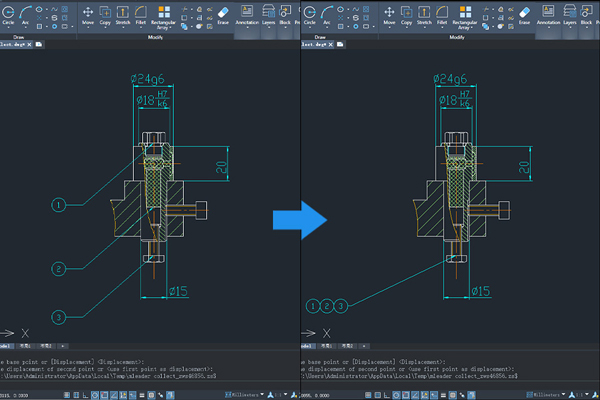Switch to the second layout tab in the left window
600x400 pixels.
[46, 346]
